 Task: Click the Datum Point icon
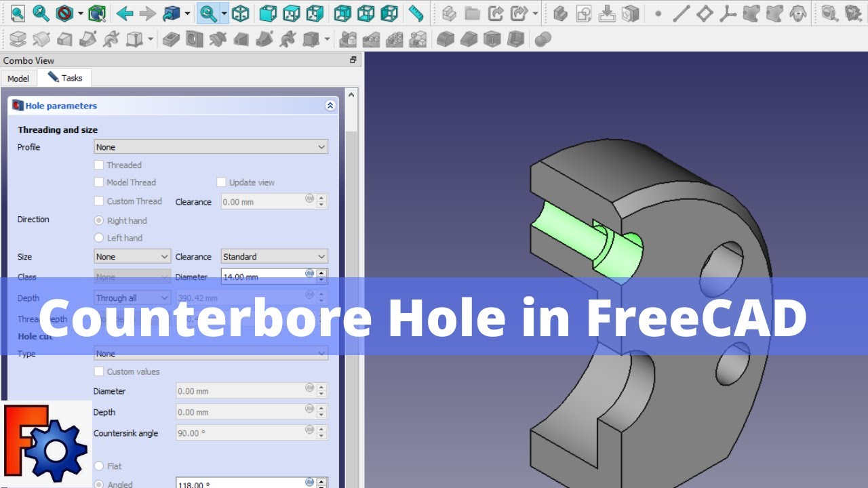658,13
